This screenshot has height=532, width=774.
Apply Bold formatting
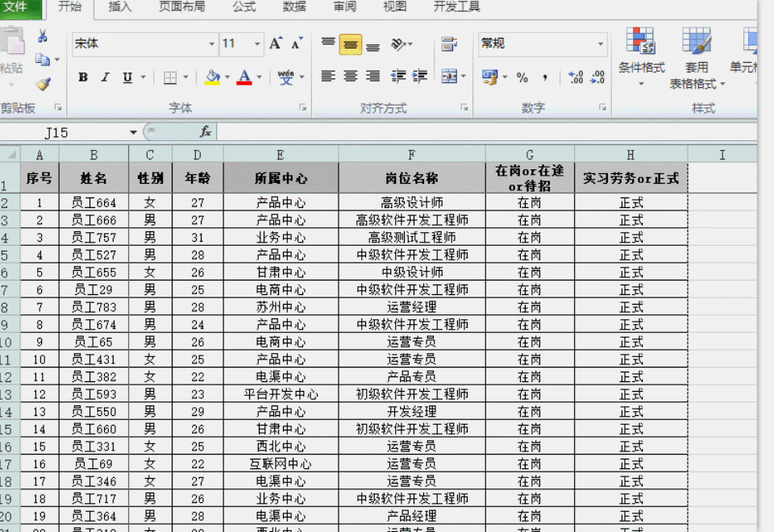point(83,77)
